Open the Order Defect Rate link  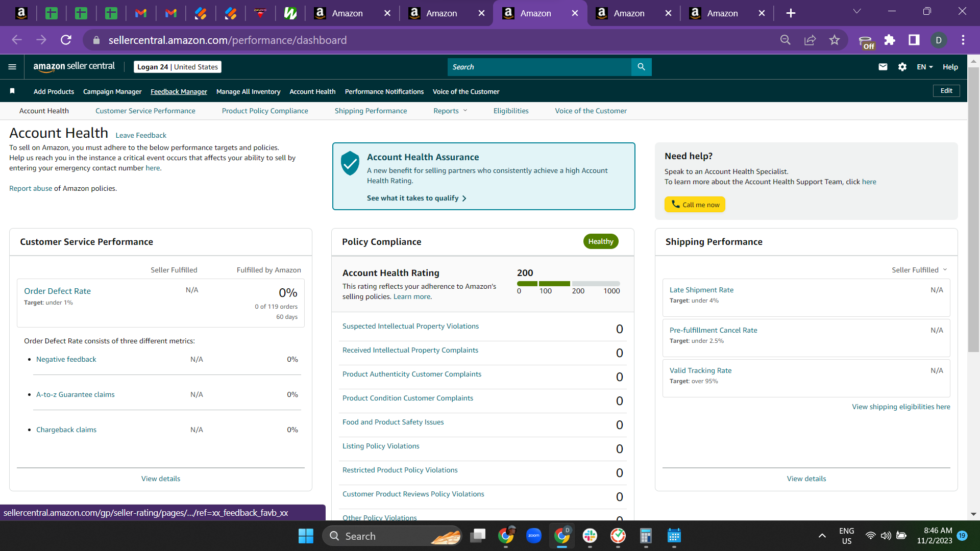[x=57, y=291]
